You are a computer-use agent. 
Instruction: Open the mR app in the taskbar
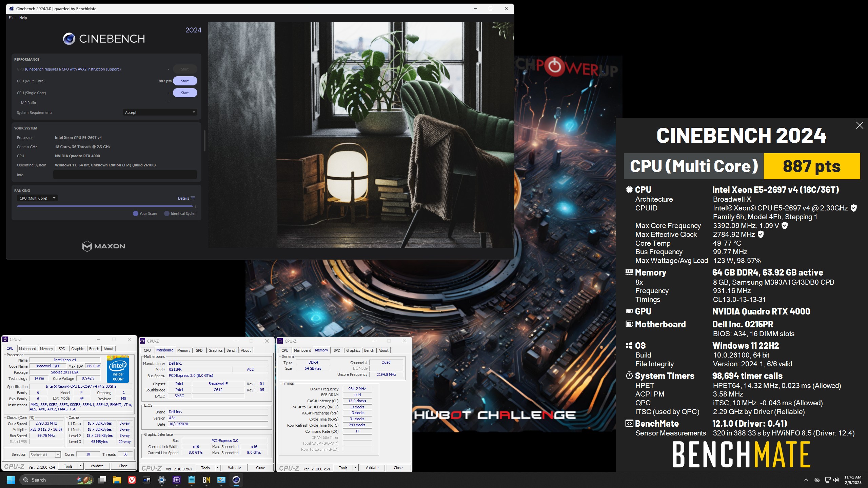tap(147, 480)
